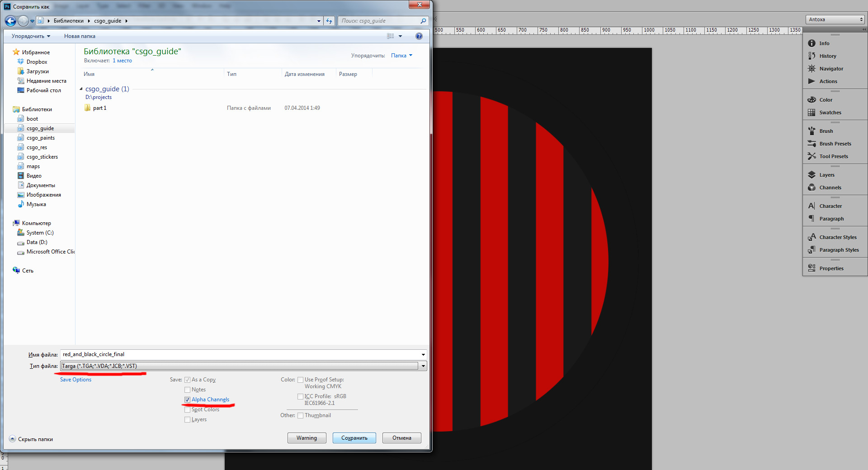Open the Упорядочить toolbar menu
The height and width of the screenshot is (470, 868).
click(x=31, y=36)
